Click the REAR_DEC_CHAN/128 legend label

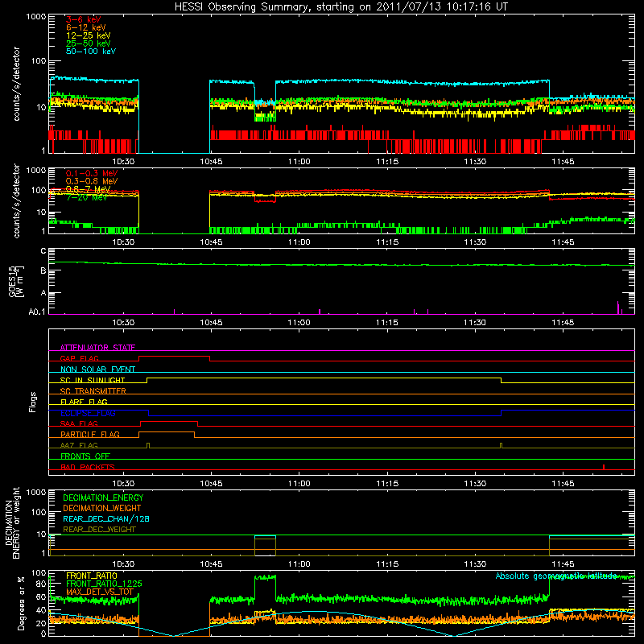point(106,518)
